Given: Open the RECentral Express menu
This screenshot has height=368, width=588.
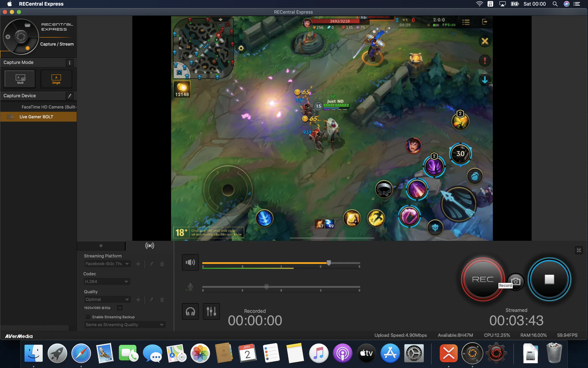Looking at the screenshot, I should (41, 4).
